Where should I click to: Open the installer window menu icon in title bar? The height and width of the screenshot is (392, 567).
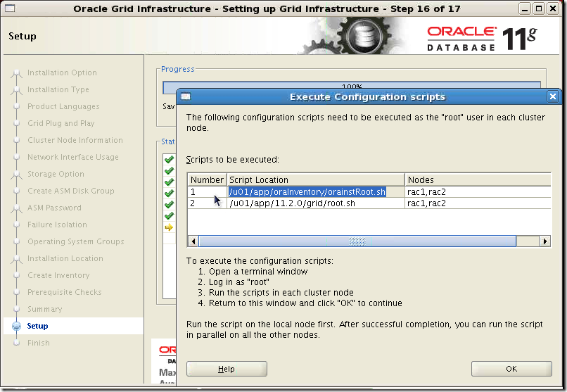pos(10,8)
